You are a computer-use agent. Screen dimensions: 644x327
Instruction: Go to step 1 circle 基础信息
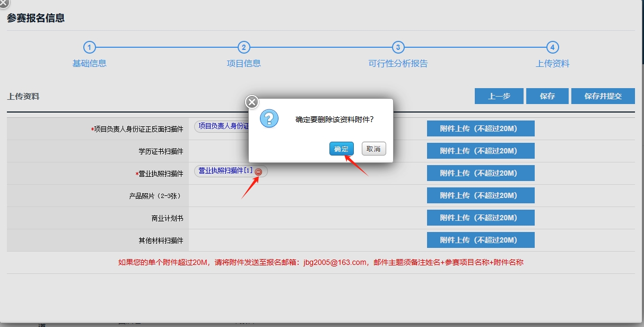(90, 47)
